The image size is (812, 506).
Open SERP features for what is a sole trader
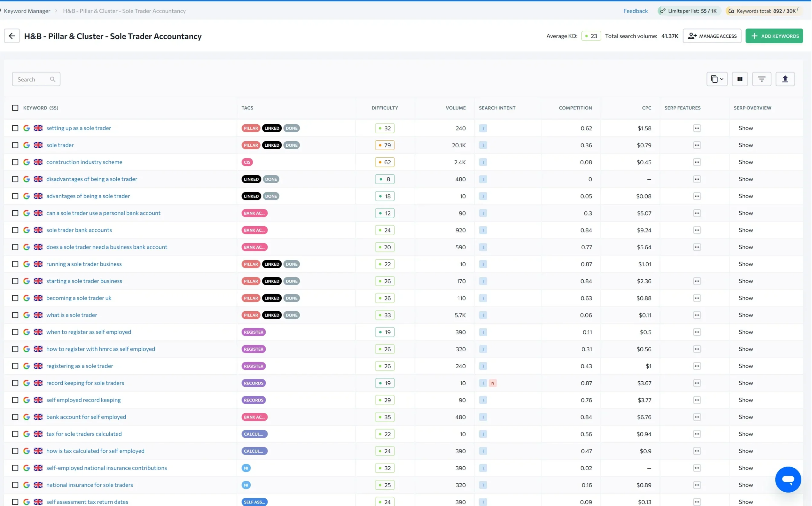pyautogui.click(x=697, y=315)
